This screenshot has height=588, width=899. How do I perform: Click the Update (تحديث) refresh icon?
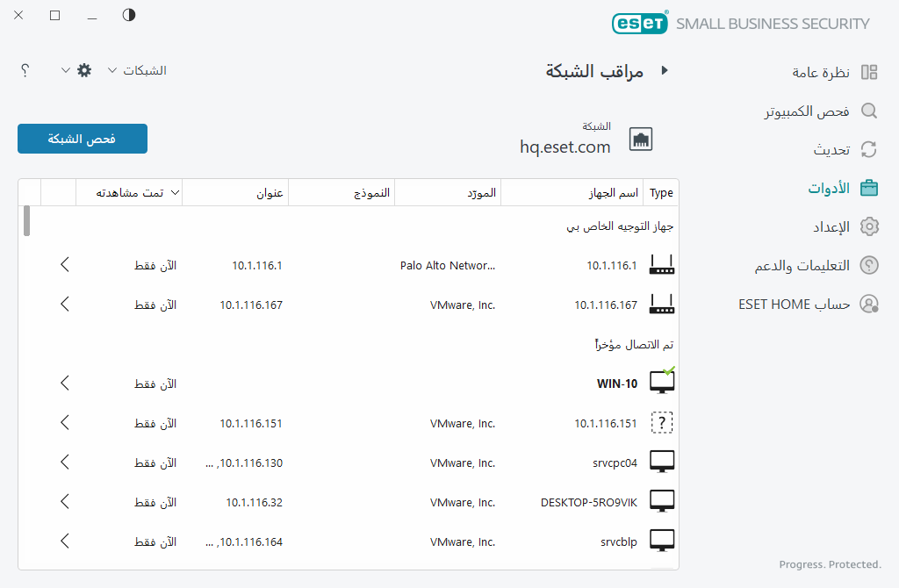coord(868,149)
